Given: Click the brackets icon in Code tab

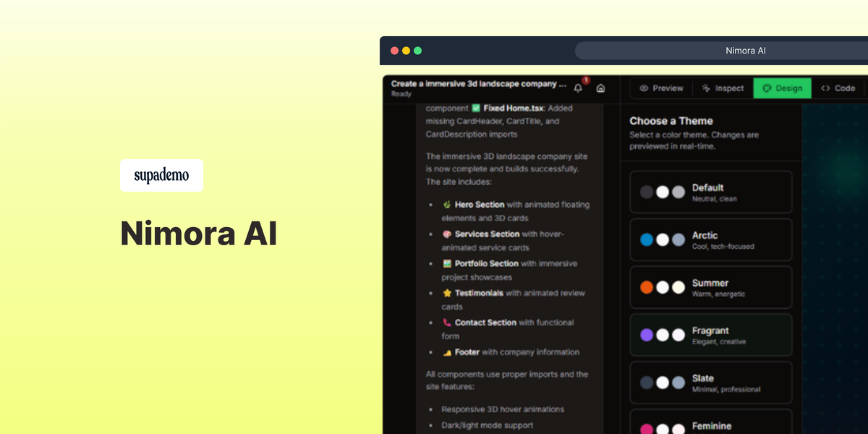Looking at the screenshot, I should (825, 88).
